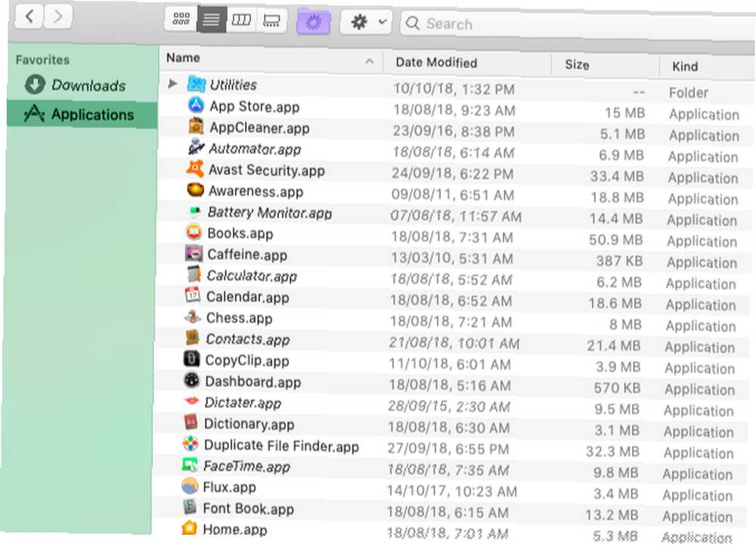The height and width of the screenshot is (547, 756).
Task: Select the Dictionary.app icon
Action: [x=191, y=422]
